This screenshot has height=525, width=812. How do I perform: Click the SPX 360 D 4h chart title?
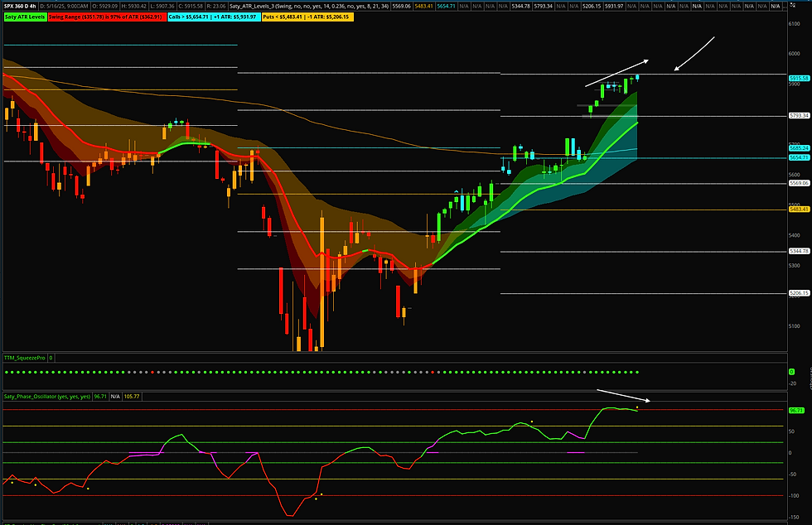click(20, 7)
